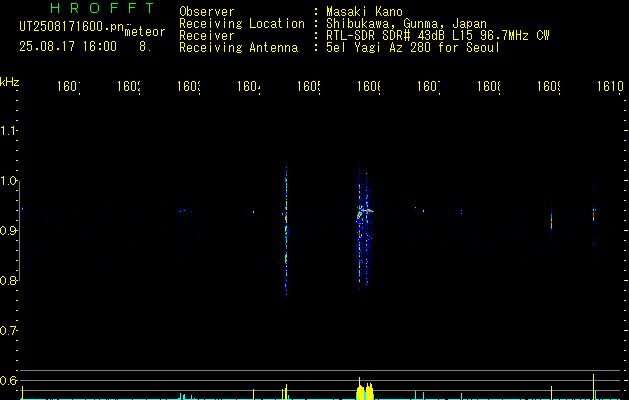
Task: Click the kHz axis unit label
Action: (9, 82)
